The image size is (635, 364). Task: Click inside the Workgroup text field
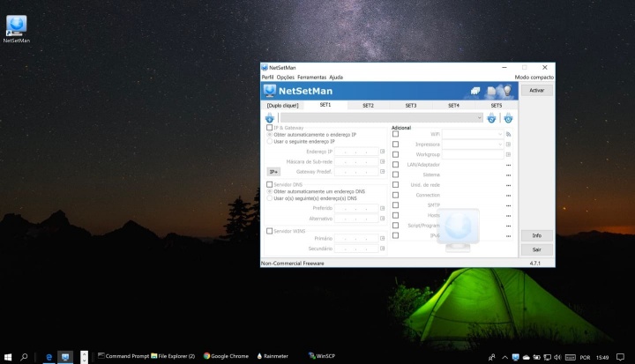tap(472, 154)
